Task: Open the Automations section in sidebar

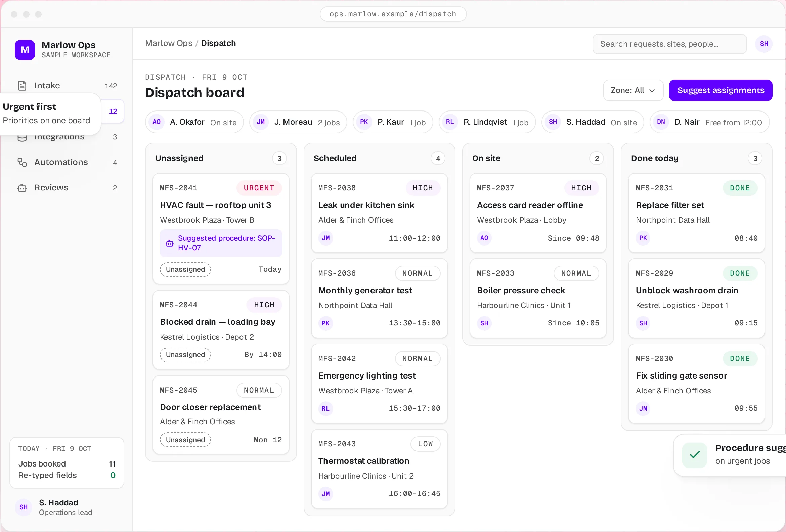Action: pyautogui.click(x=67, y=162)
